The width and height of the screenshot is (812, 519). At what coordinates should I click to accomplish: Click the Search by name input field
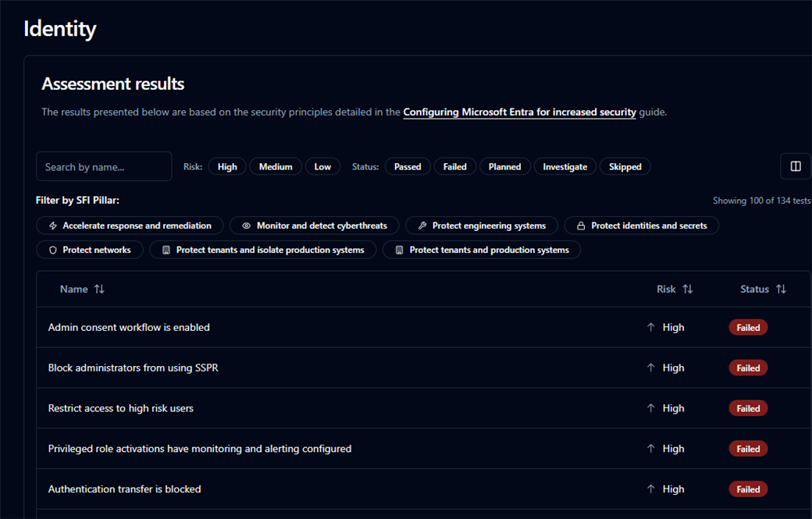(104, 166)
